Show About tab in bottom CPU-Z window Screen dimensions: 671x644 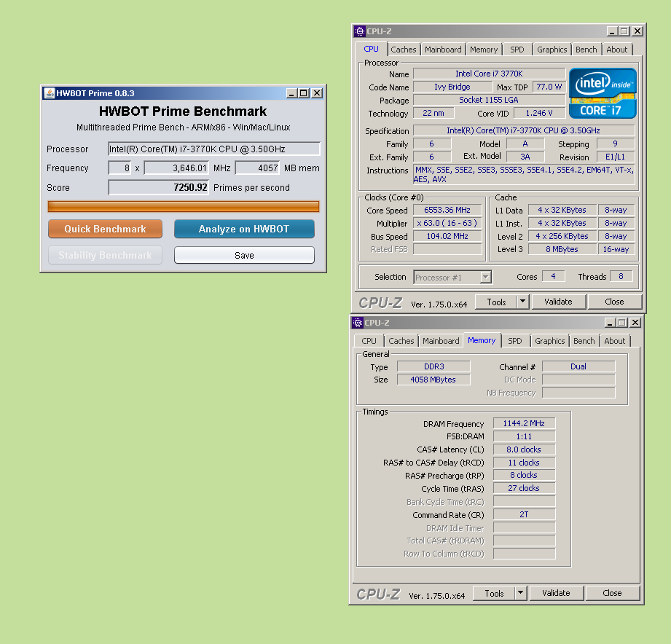pos(614,341)
